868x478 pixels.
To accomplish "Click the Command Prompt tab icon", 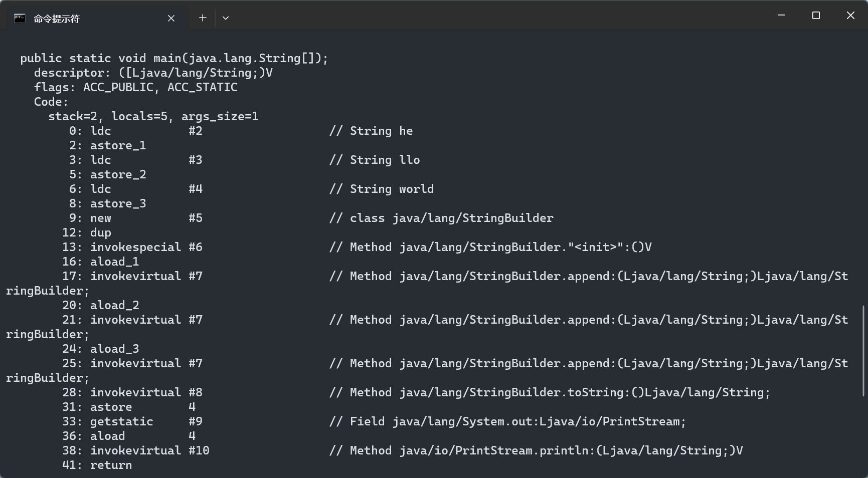I will 20,19.
